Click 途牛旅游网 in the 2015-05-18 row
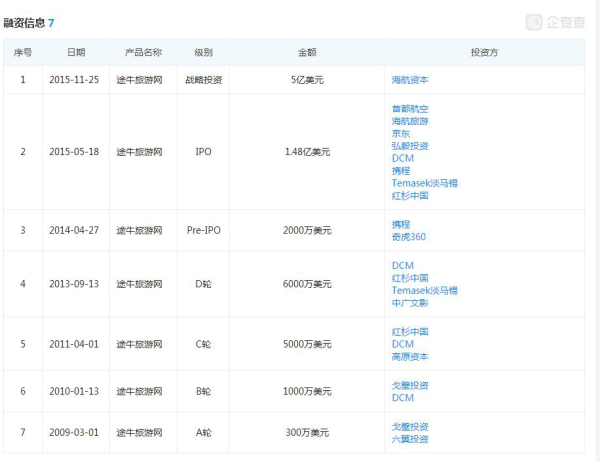 coord(139,152)
